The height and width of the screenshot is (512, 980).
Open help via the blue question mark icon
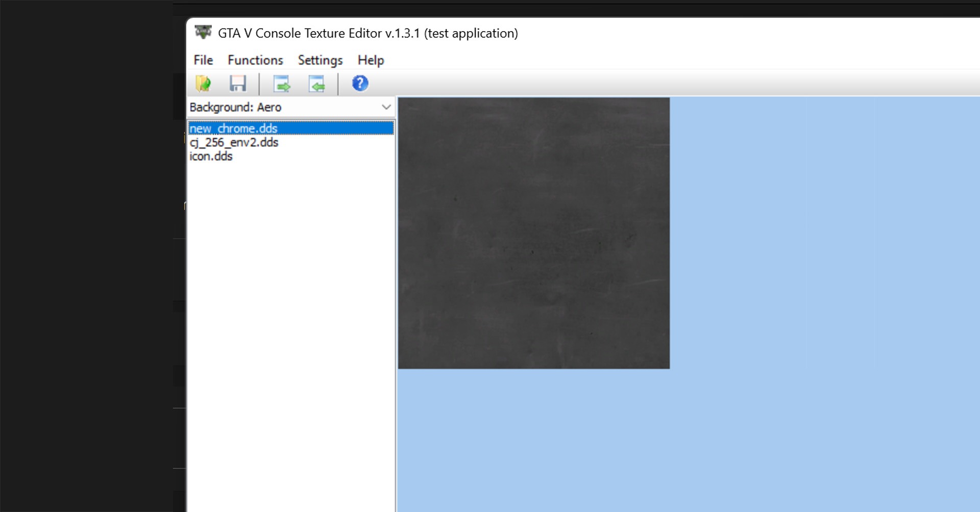coord(360,83)
